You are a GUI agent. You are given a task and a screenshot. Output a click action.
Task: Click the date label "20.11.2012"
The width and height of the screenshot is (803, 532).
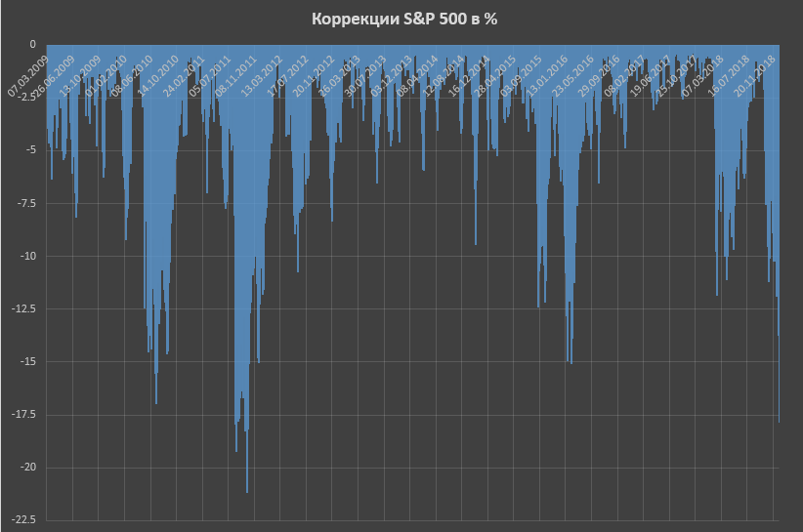(x=314, y=76)
